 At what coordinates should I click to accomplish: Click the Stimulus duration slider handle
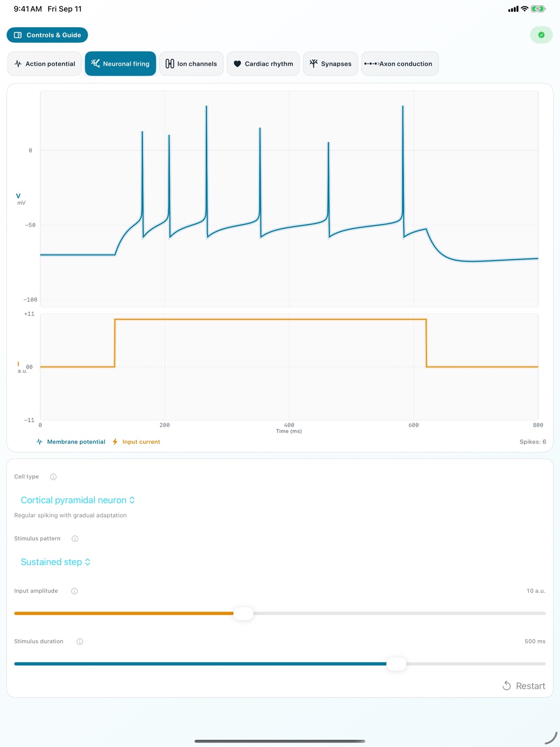397,664
